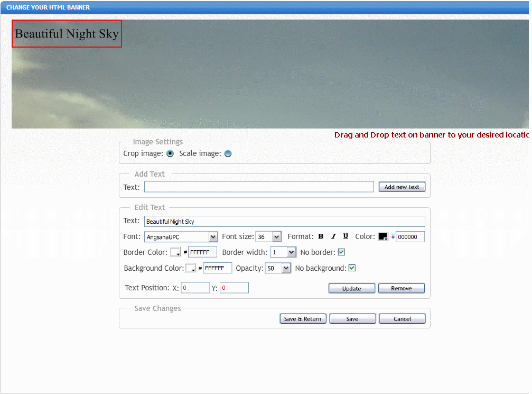532x394 pixels.
Task: Uncheck the No background checkbox
Action: coord(352,268)
